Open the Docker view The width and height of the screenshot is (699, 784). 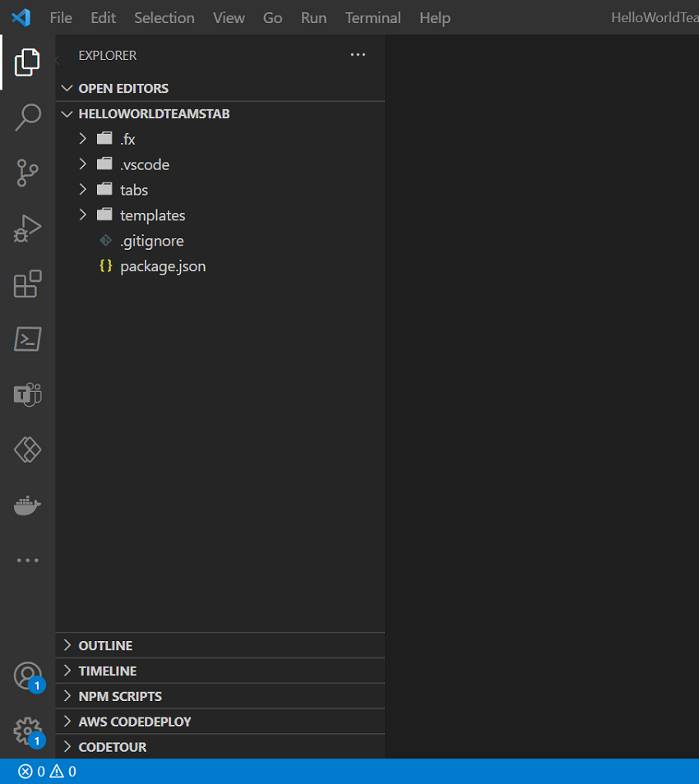(28, 505)
